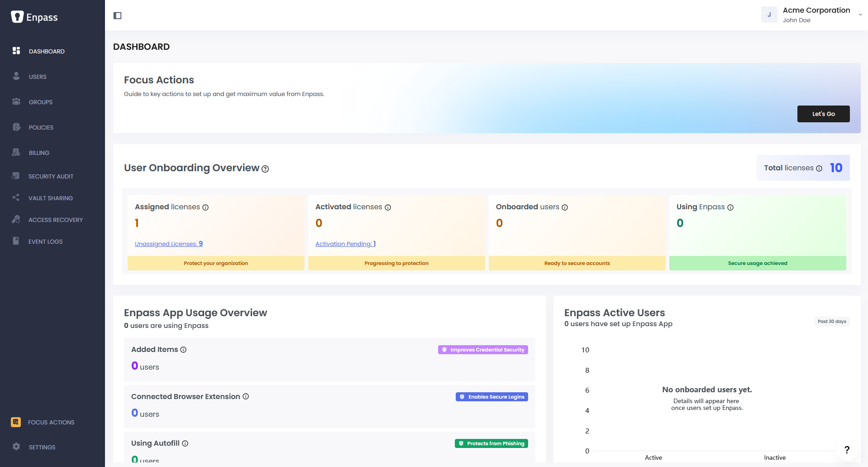Click the help icon beside User Onboarding Overview
The width and height of the screenshot is (868, 467).
pos(266,169)
